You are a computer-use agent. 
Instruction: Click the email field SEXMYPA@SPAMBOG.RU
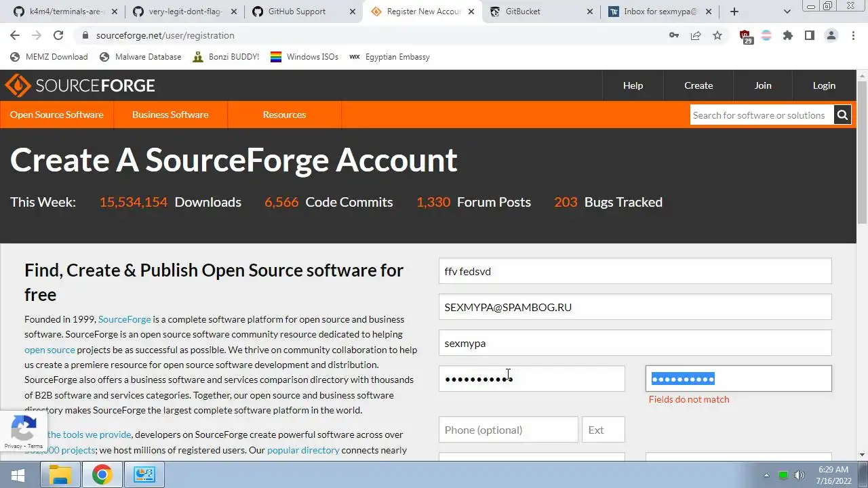coord(635,307)
